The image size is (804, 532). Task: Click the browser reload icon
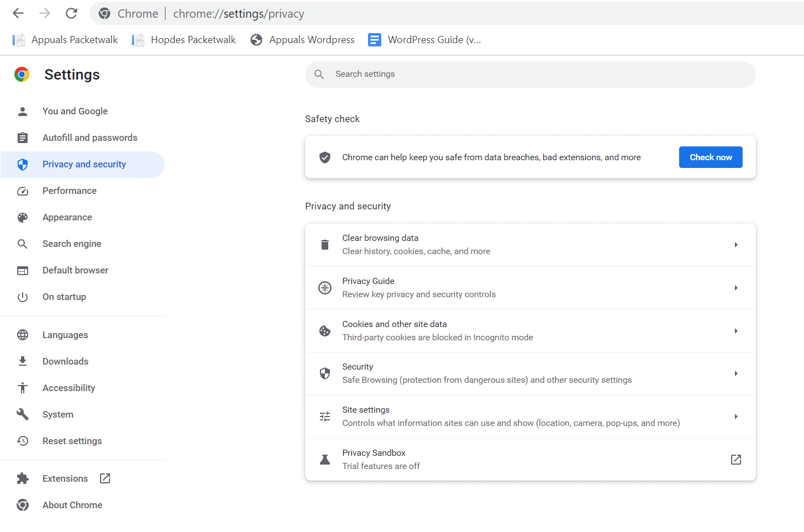(71, 13)
